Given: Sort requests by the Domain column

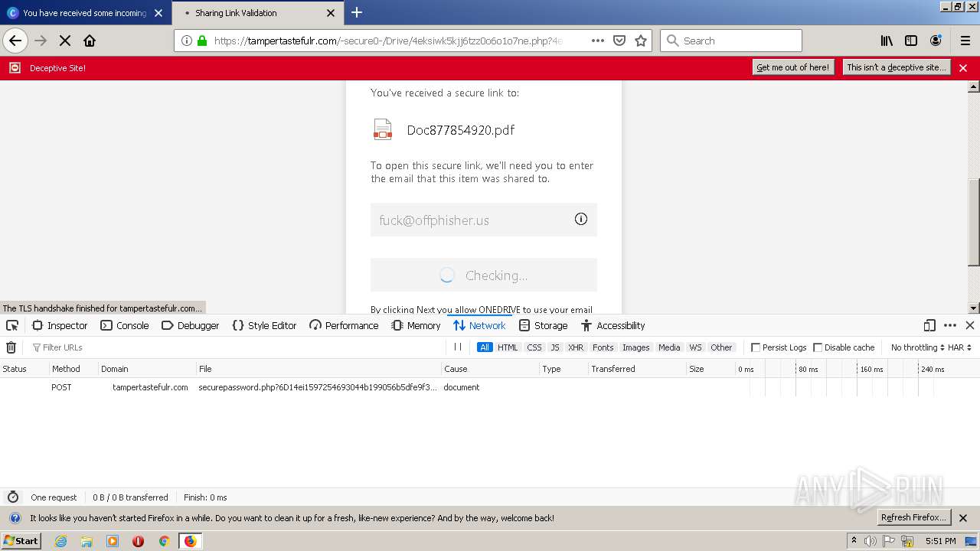Looking at the screenshot, I should pos(147,369).
